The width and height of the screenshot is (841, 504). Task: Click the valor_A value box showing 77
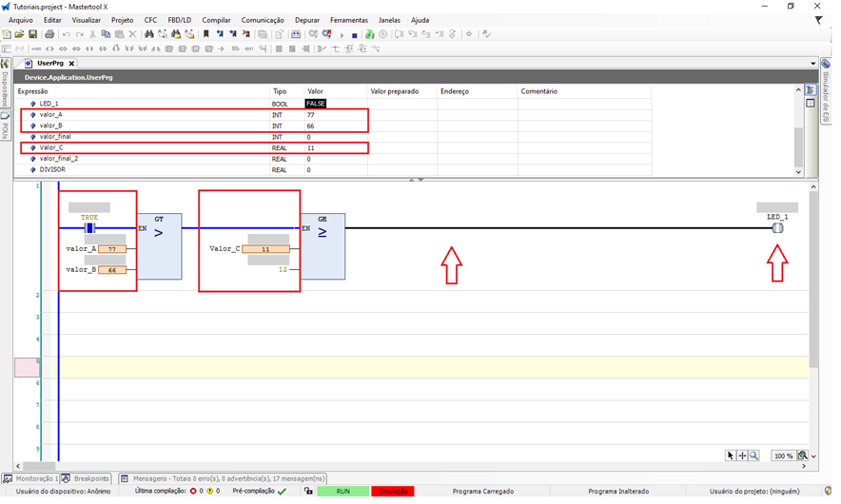pyautogui.click(x=112, y=249)
